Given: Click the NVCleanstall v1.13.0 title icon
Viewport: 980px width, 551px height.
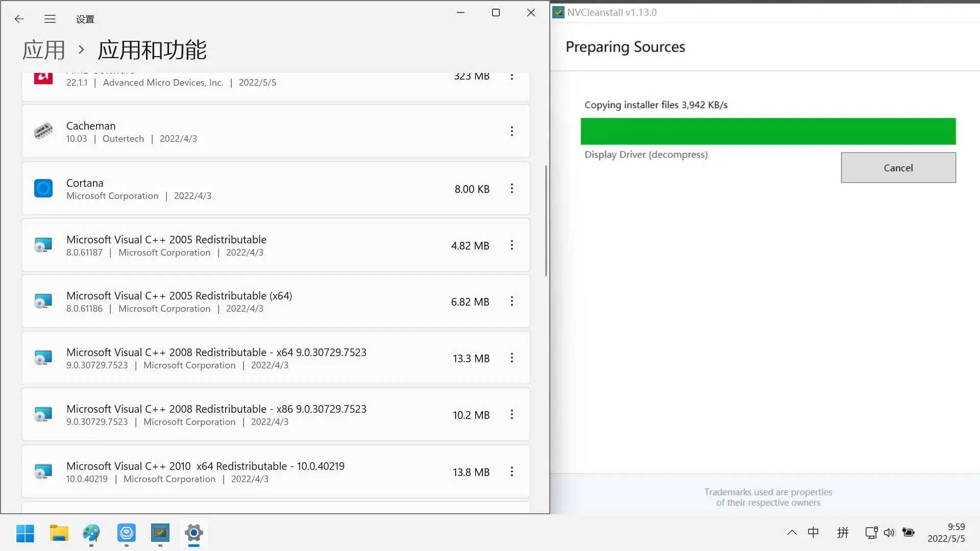Looking at the screenshot, I should click(x=559, y=12).
